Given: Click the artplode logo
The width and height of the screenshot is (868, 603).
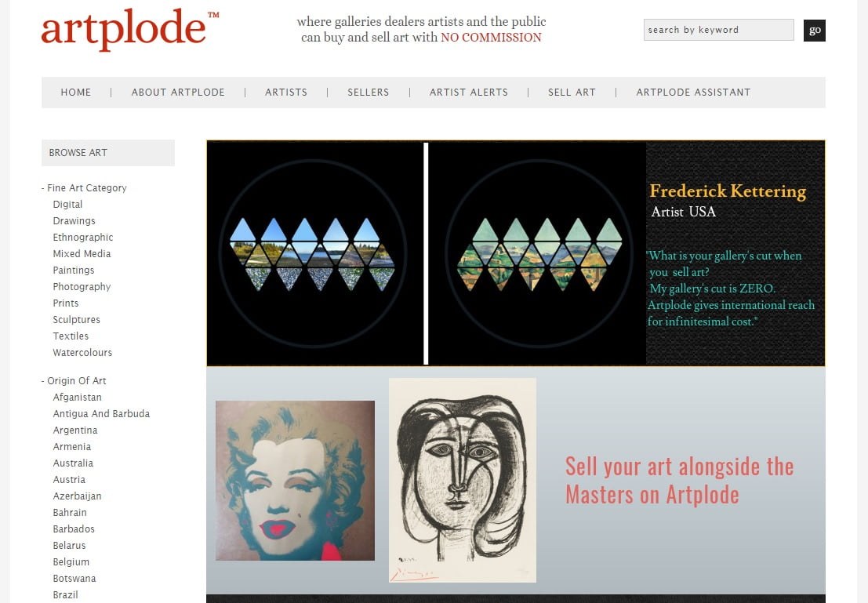Looking at the screenshot, I should (129, 29).
